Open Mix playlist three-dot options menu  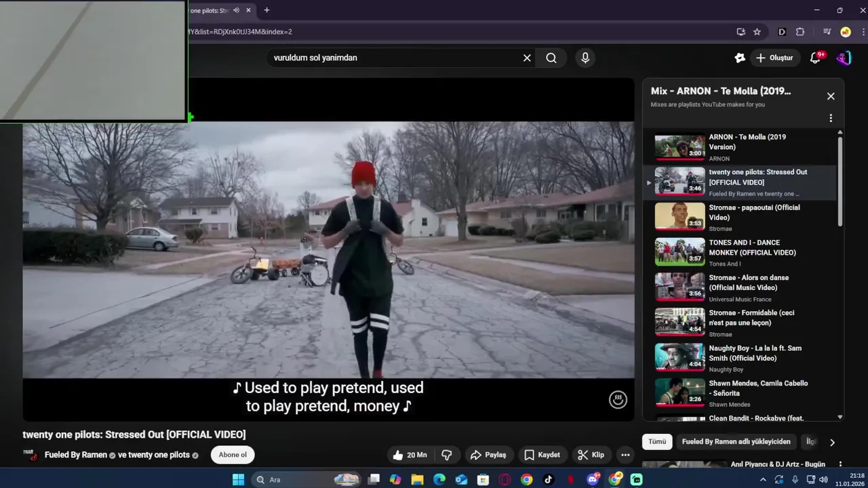pos(831,118)
